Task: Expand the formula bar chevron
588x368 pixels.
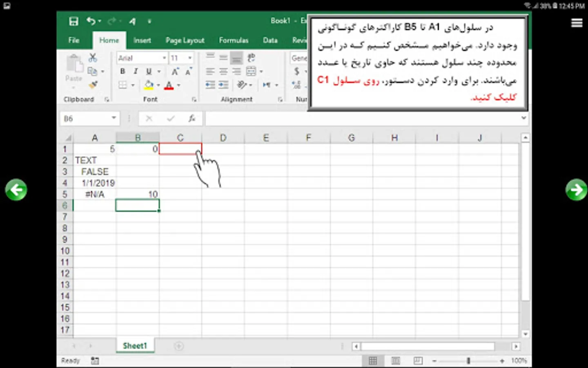Action: pyautogui.click(x=524, y=118)
